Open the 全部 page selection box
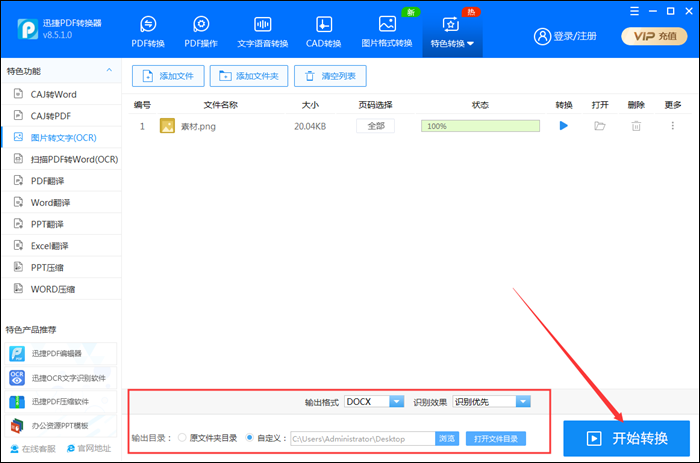Viewport: 700px width, 463px height. pyautogui.click(x=375, y=126)
